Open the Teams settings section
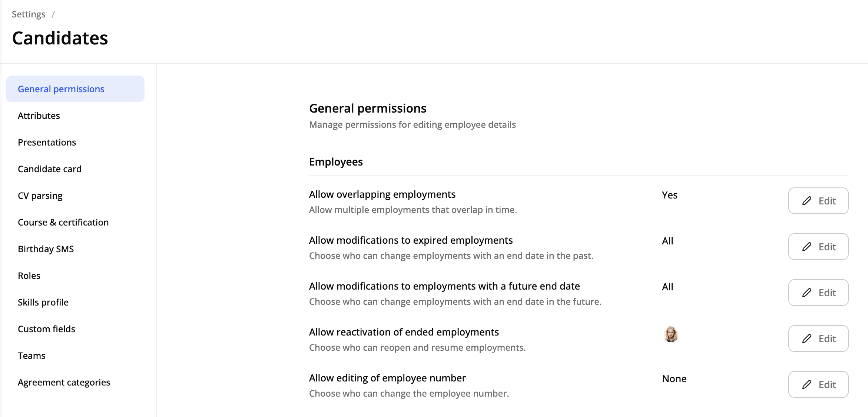This screenshot has height=417, width=868. (32, 356)
